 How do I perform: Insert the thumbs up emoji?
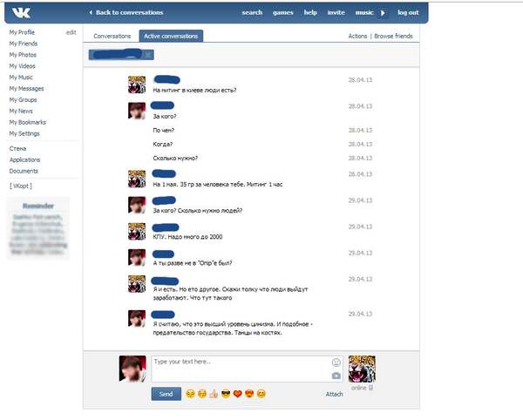[213, 394]
